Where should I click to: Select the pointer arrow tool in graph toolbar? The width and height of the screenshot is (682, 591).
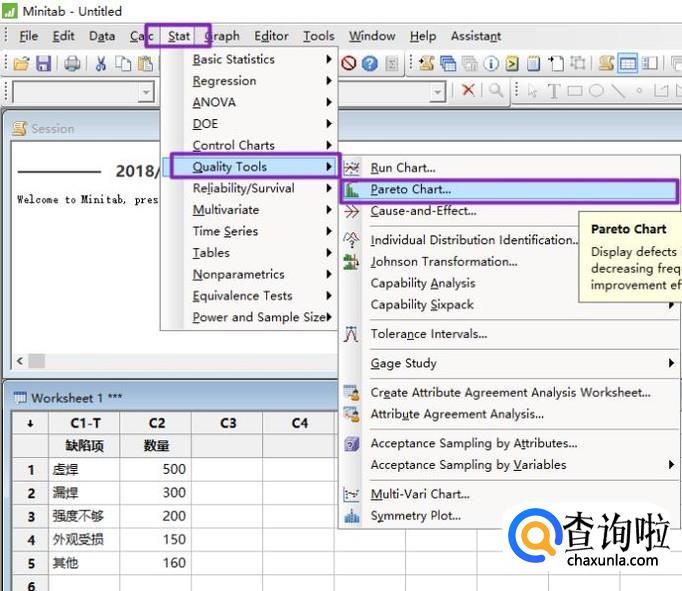[x=532, y=91]
